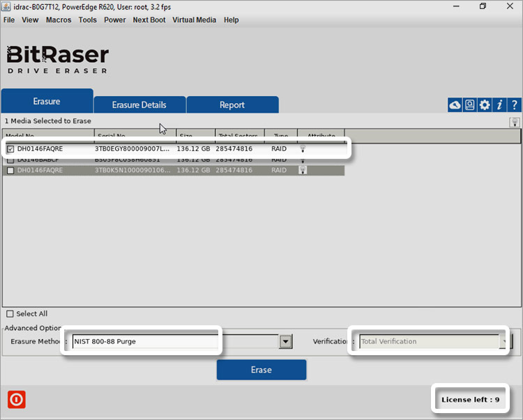Open the Power menu
523x420 pixels.
click(x=115, y=20)
